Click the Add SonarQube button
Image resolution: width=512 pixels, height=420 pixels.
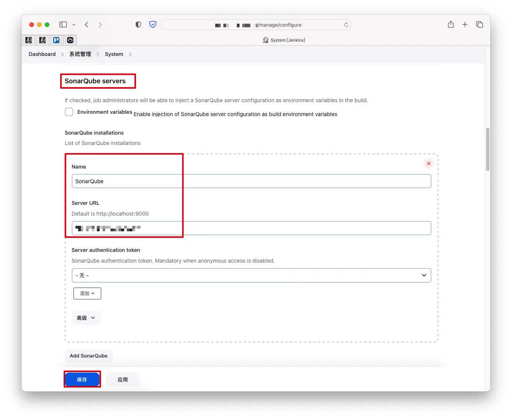pos(89,356)
